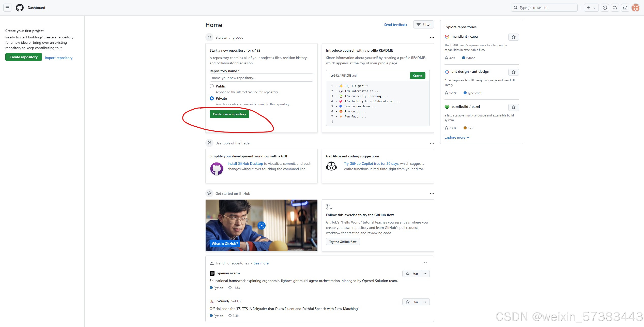Open the notifications inbox icon
This screenshot has width=644, height=327.
click(625, 8)
